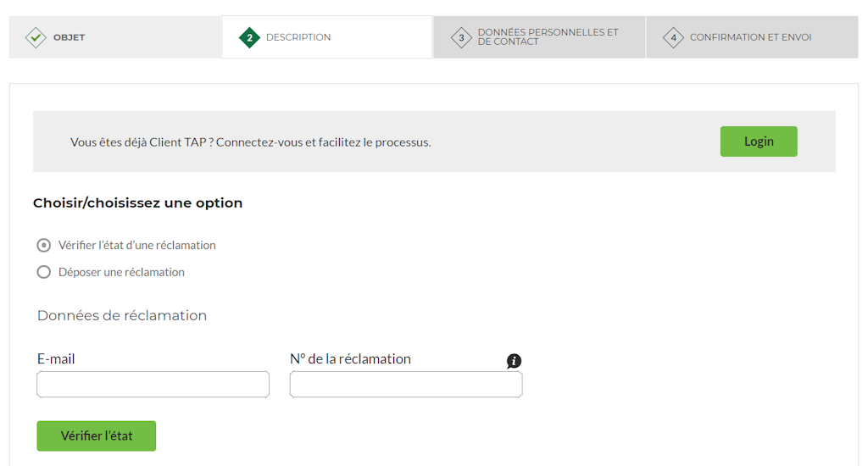Go to Confirmation et envoi step
The height and width of the screenshot is (466, 868).
(x=752, y=37)
